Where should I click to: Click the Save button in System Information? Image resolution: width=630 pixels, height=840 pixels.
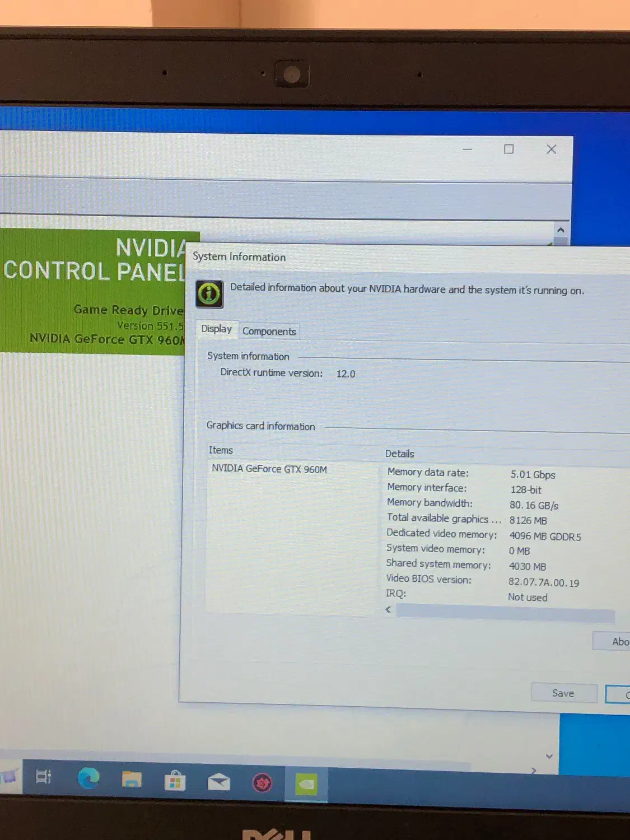tap(563, 693)
